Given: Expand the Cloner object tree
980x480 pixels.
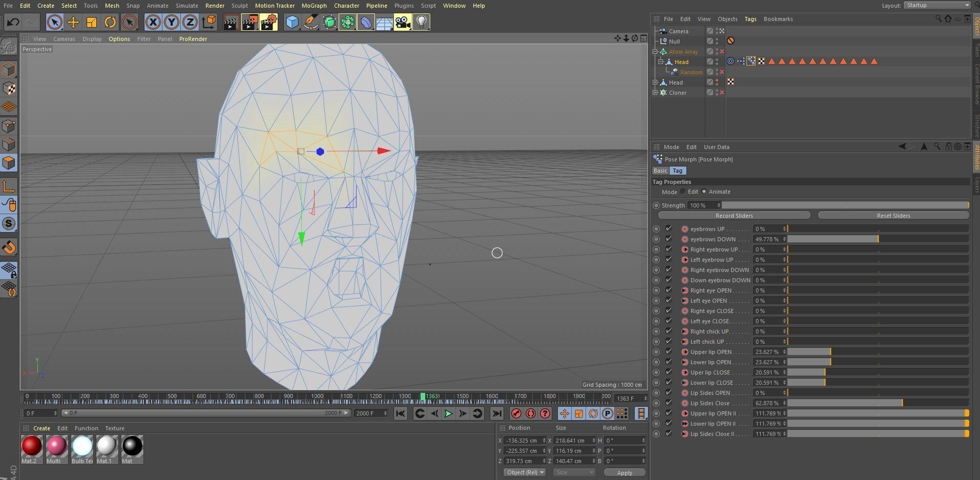Looking at the screenshot, I should [655, 93].
